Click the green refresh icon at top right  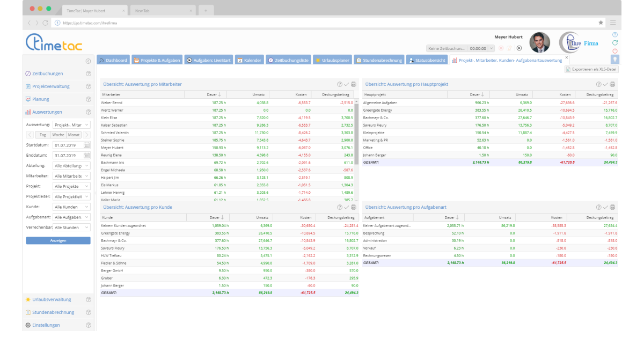click(x=615, y=43)
